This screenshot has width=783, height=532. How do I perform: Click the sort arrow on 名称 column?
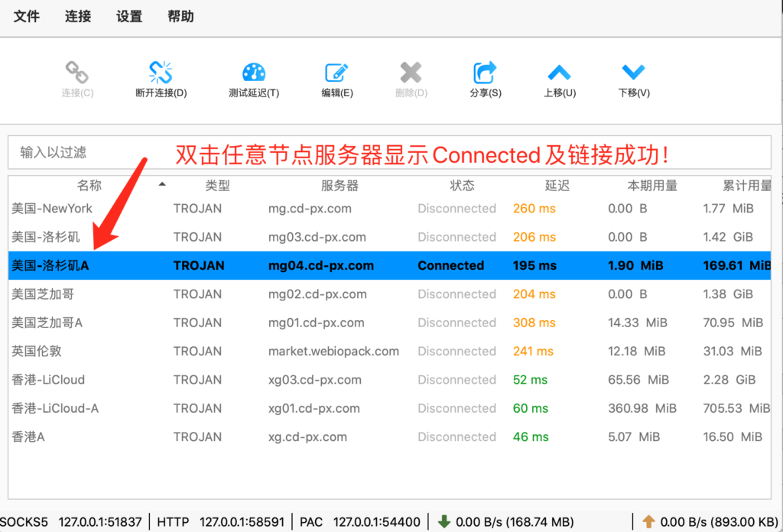(x=161, y=185)
